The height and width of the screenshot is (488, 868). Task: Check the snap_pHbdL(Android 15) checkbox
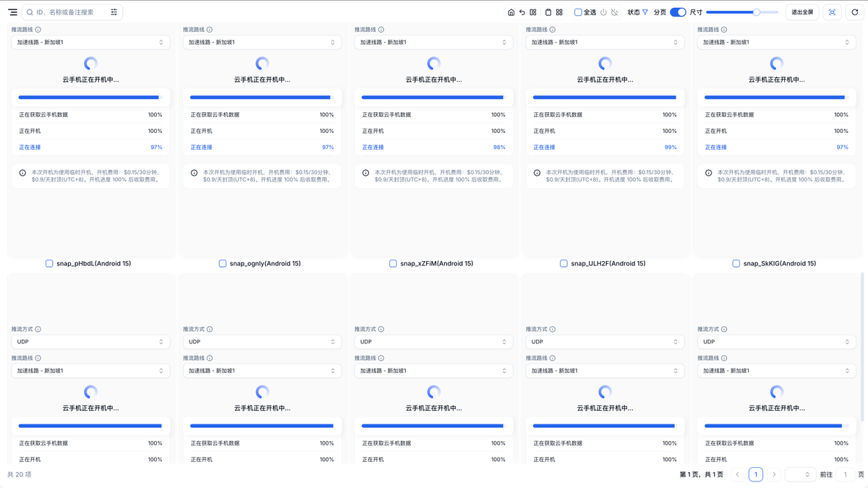pos(49,264)
